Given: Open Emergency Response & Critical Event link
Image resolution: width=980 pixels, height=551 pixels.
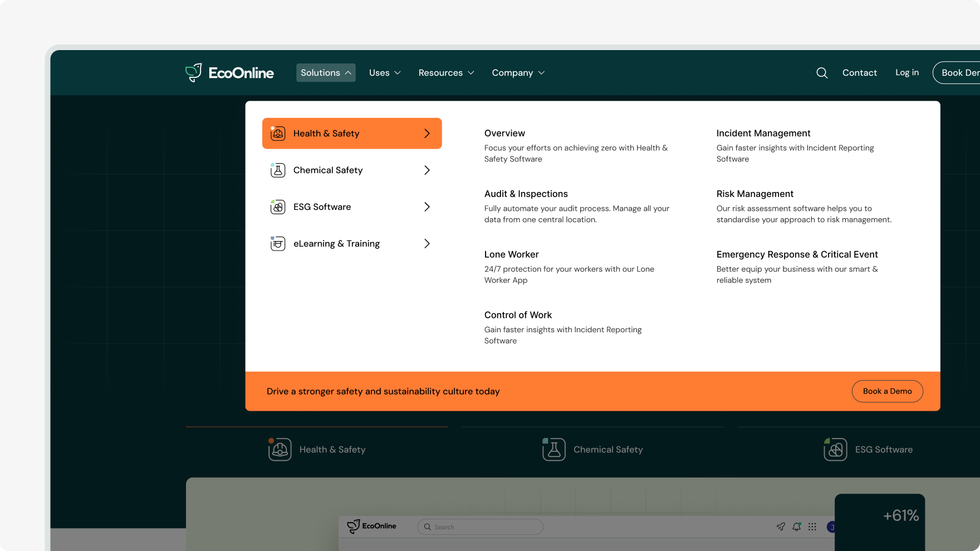Looking at the screenshot, I should pos(797,255).
